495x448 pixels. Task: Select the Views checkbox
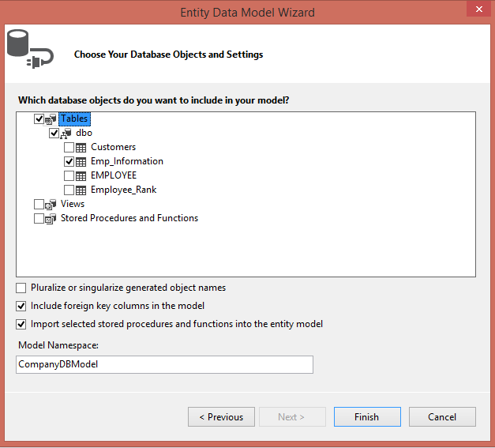(39, 204)
